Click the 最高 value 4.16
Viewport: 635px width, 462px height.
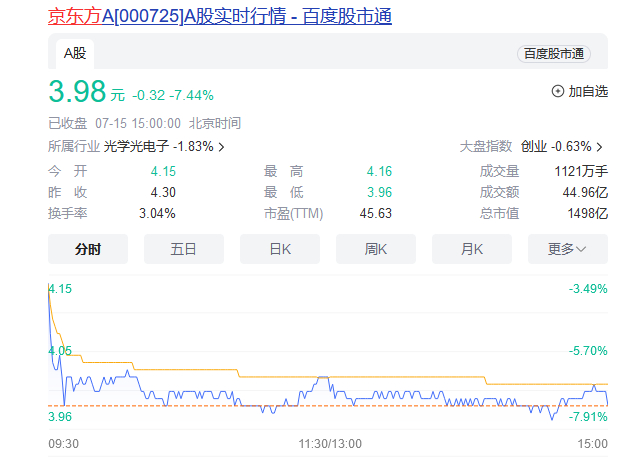coord(379,171)
